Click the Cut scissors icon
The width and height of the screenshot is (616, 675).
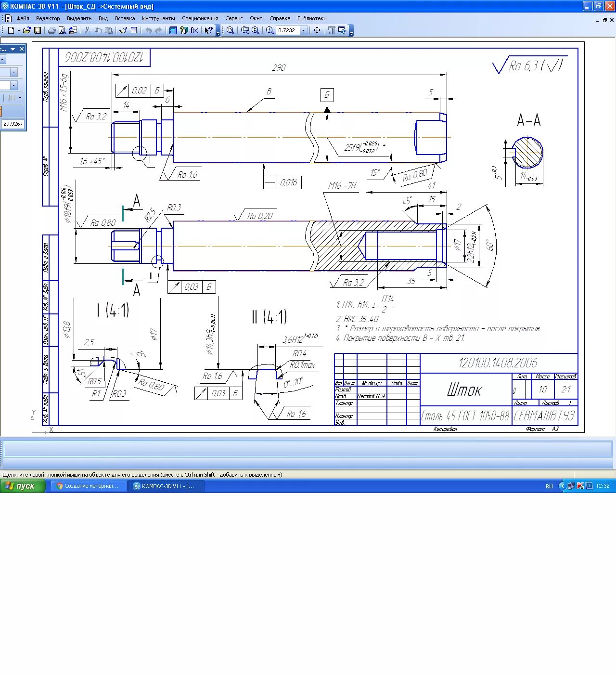pos(87,30)
